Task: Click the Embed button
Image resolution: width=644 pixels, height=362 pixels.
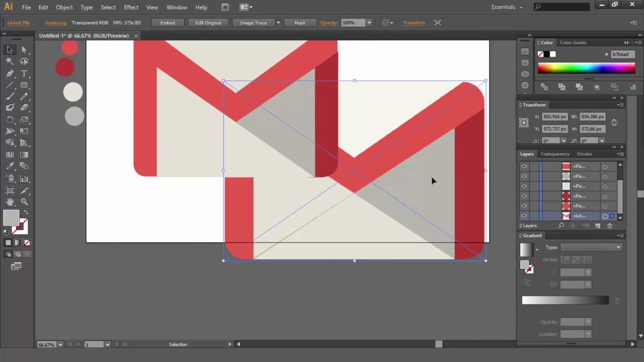Action: [x=168, y=23]
